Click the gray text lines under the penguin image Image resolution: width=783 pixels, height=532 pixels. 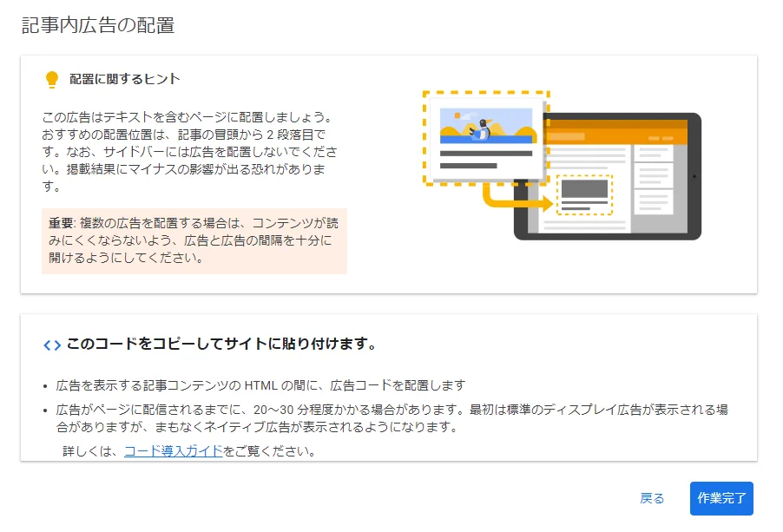pyautogui.click(x=485, y=159)
